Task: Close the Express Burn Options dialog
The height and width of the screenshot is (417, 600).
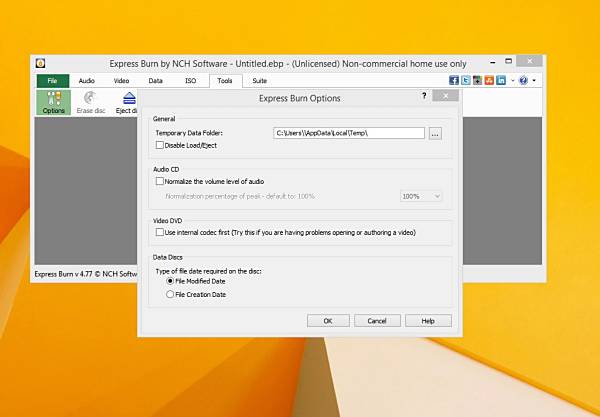Action: pyautogui.click(x=445, y=96)
